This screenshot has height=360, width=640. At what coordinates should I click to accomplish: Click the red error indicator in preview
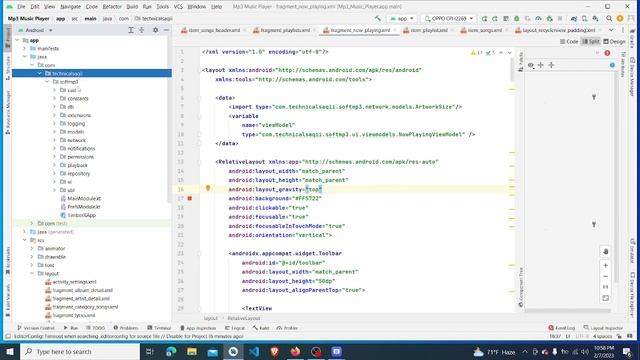click(x=607, y=53)
